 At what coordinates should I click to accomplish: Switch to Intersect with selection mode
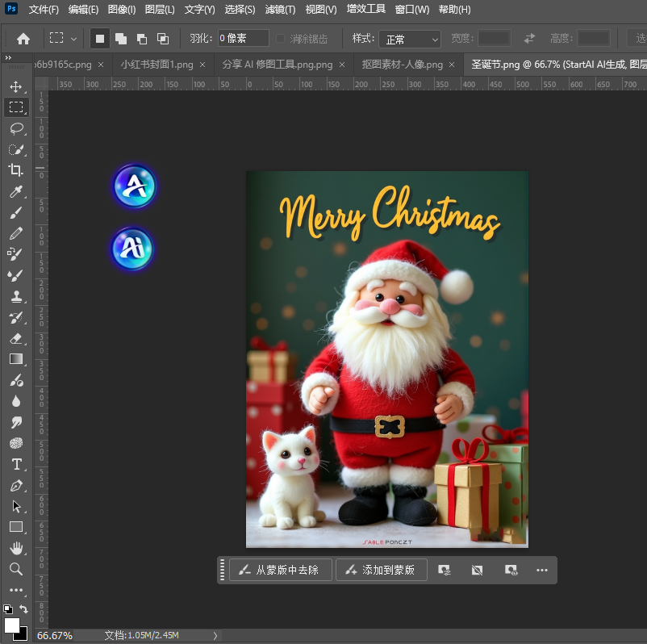click(x=163, y=38)
